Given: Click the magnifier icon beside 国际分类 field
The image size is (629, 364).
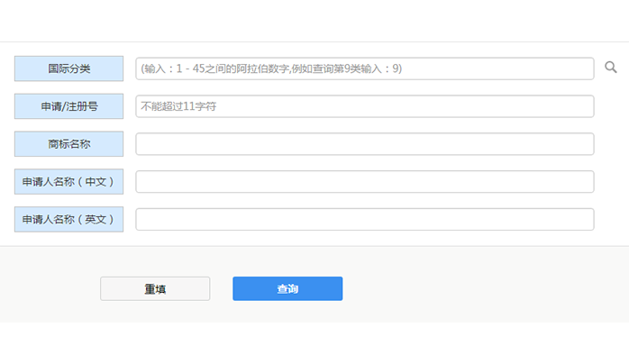Looking at the screenshot, I should pos(611,68).
